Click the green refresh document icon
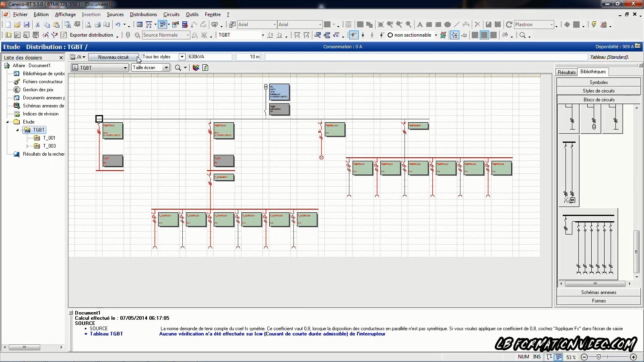 (x=205, y=68)
